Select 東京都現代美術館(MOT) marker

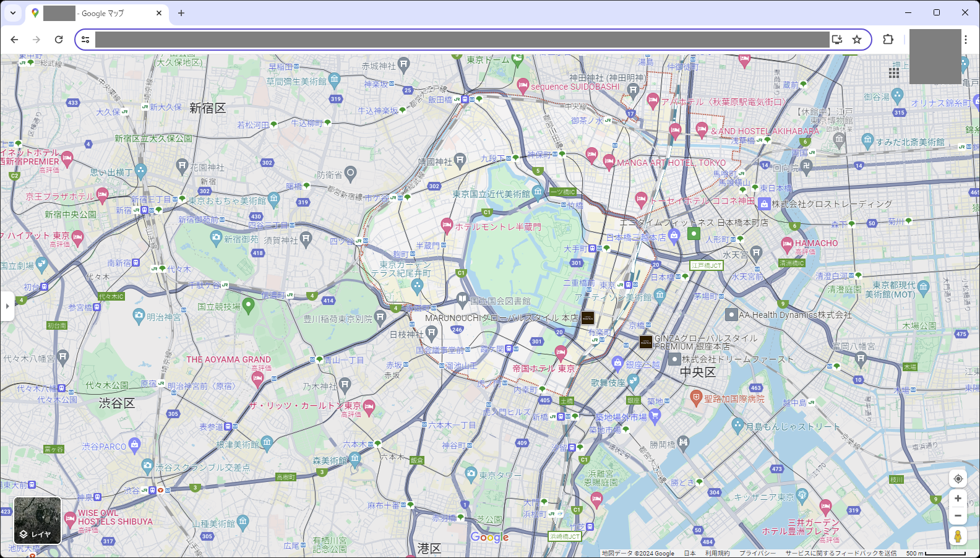(x=924, y=286)
